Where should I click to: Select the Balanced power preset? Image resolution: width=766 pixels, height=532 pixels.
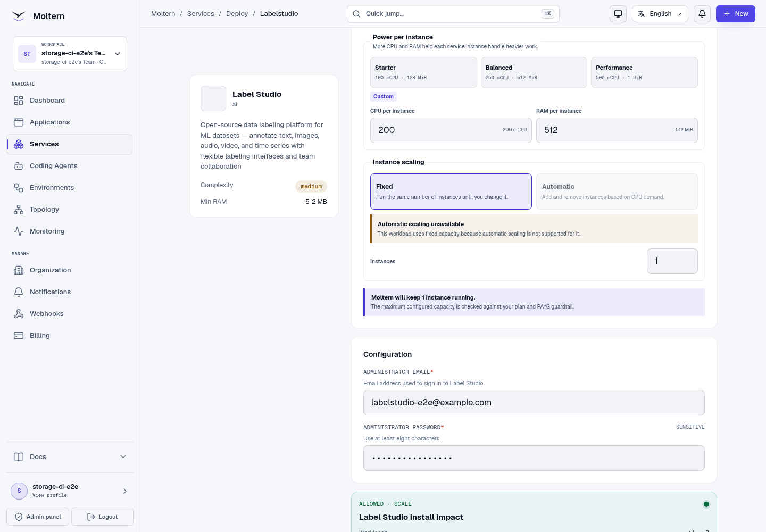pyautogui.click(x=534, y=72)
